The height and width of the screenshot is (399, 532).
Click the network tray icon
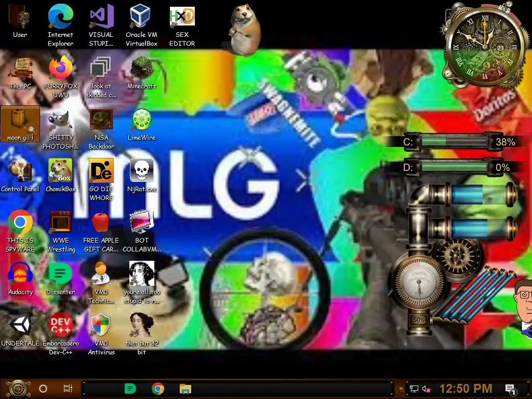414,389
